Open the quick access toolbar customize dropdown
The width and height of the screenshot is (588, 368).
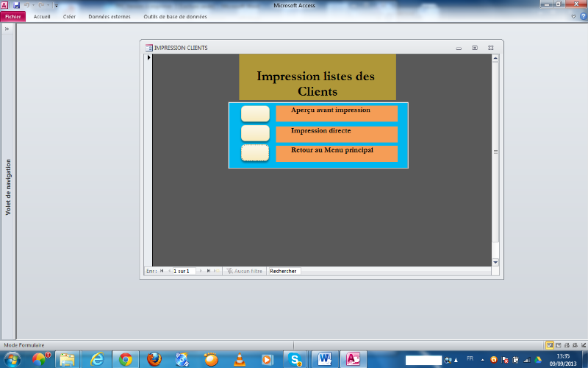[57, 6]
